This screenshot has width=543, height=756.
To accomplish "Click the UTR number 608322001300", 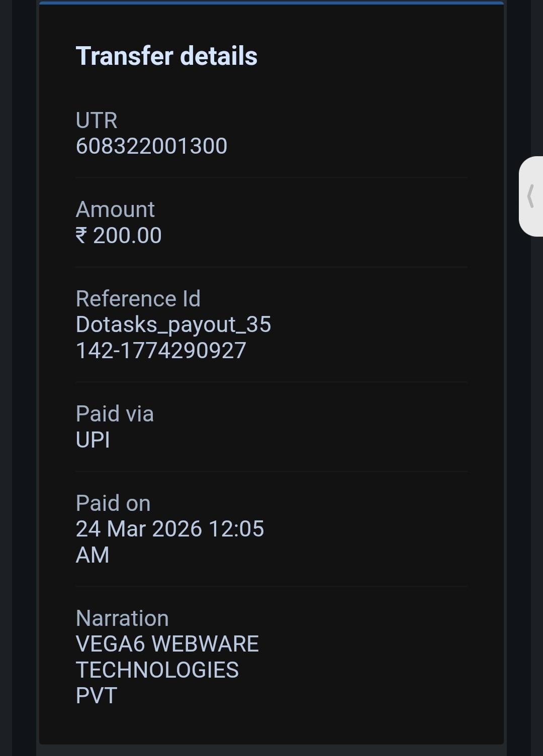I will pyautogui.click(x=151, y=146).
